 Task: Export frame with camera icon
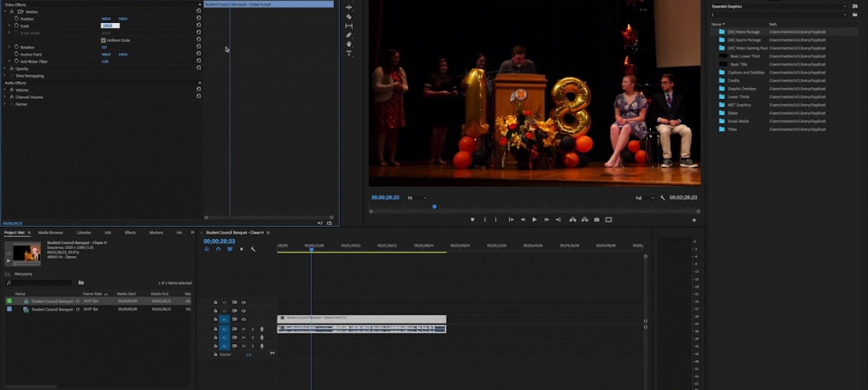(x=597, y=220)
